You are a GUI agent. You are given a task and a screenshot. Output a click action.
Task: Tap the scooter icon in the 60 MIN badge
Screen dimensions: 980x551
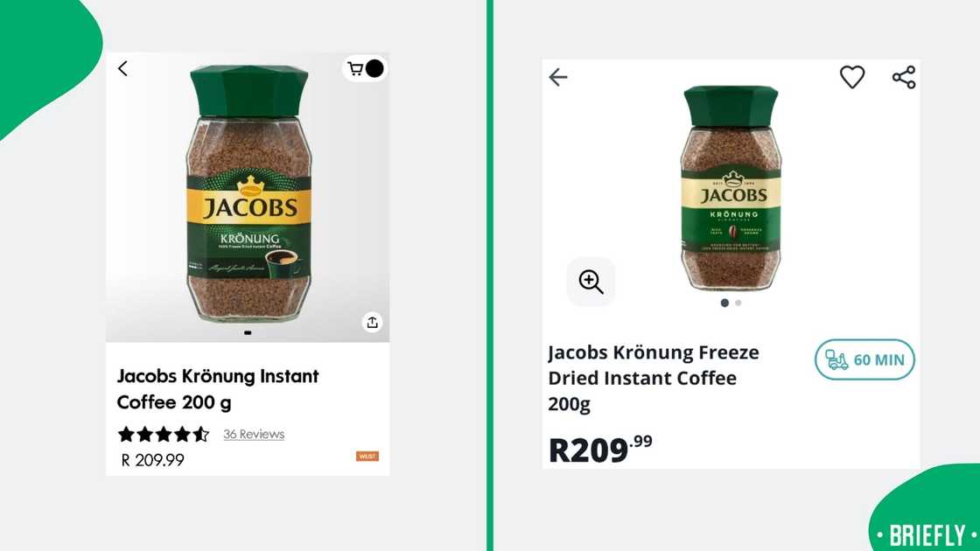838,359
